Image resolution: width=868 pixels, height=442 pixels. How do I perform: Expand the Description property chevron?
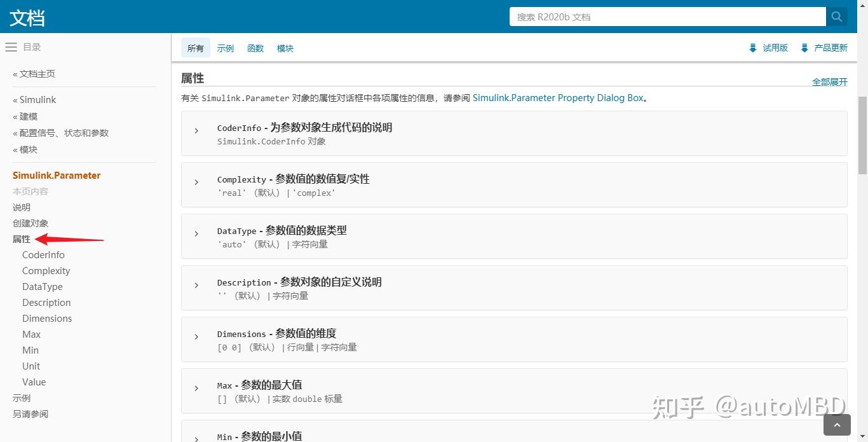pyautogui.click(x=196, y=285)
